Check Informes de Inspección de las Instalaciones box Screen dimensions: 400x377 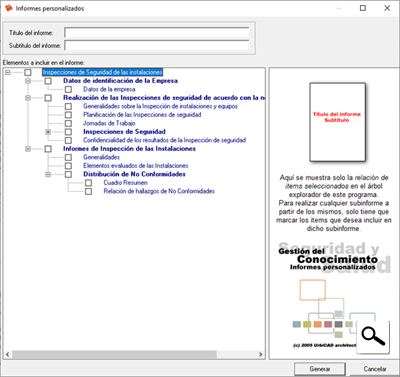click(x=48, y=149)
